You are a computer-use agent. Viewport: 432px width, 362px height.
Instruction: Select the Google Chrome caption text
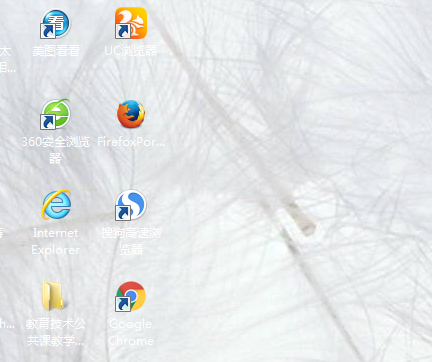point(131,332)
